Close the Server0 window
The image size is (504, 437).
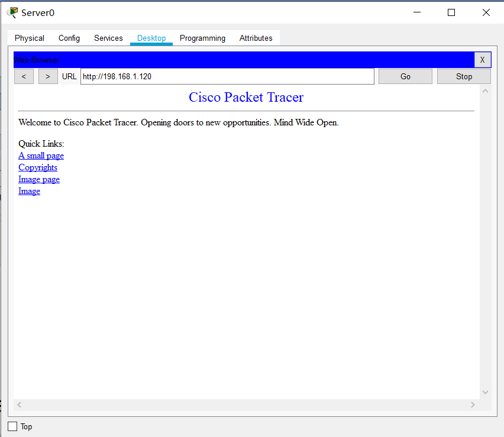click(486, 12)
